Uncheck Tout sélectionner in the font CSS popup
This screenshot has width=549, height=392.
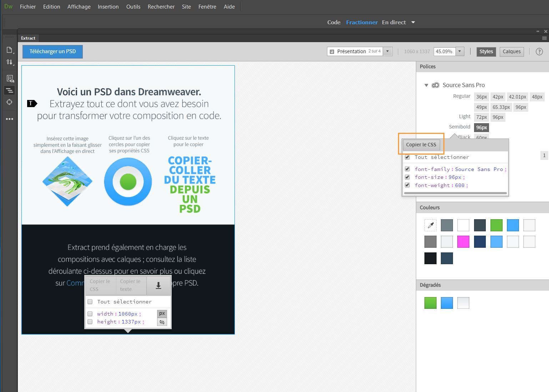tap(407, 157)
